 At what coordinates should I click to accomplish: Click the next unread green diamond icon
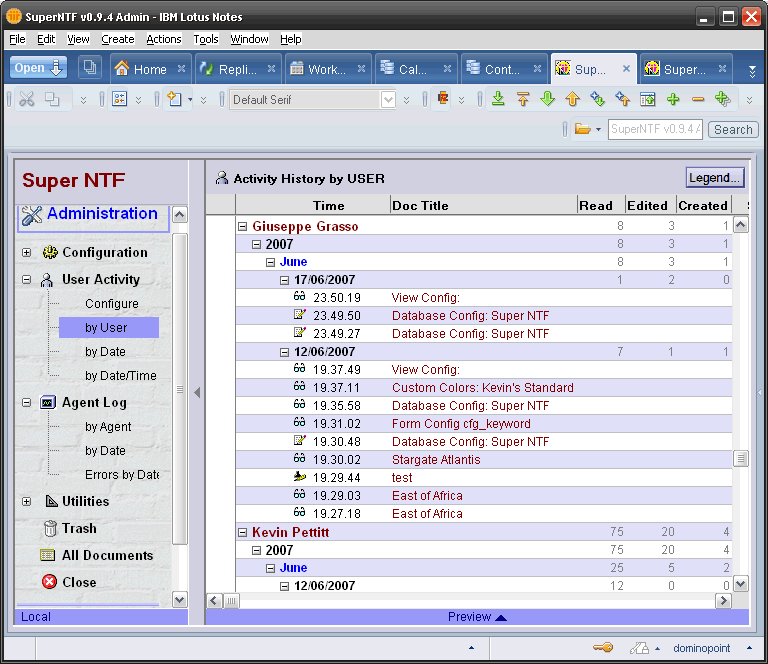598,99
